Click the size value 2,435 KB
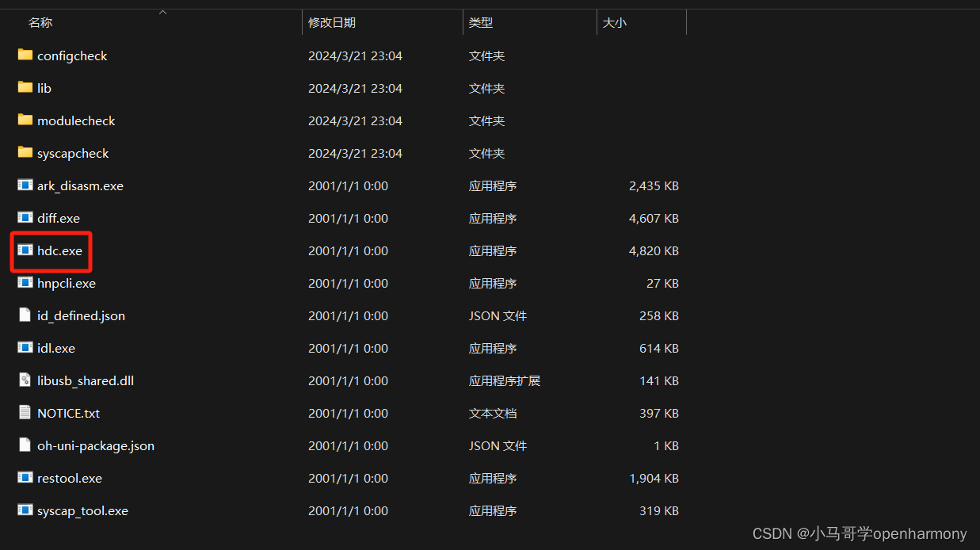This screenshot has width=980, height=550. 654,186
